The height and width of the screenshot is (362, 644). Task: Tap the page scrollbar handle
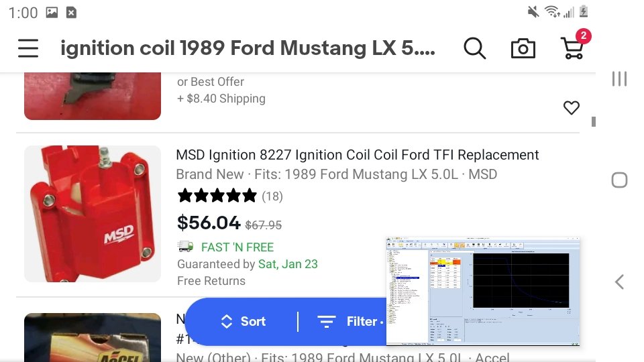[594, 121]
